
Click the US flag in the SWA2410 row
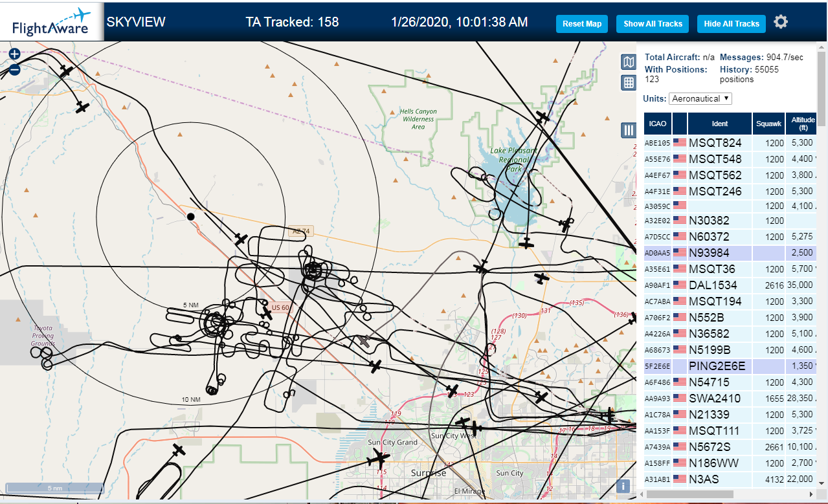679,399
